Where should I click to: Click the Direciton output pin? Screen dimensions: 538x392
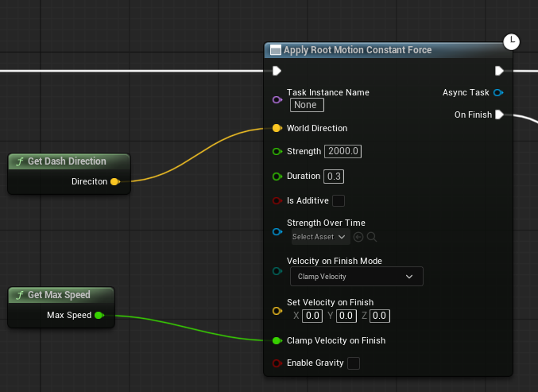pyautogui.click(x=115, y=181)
